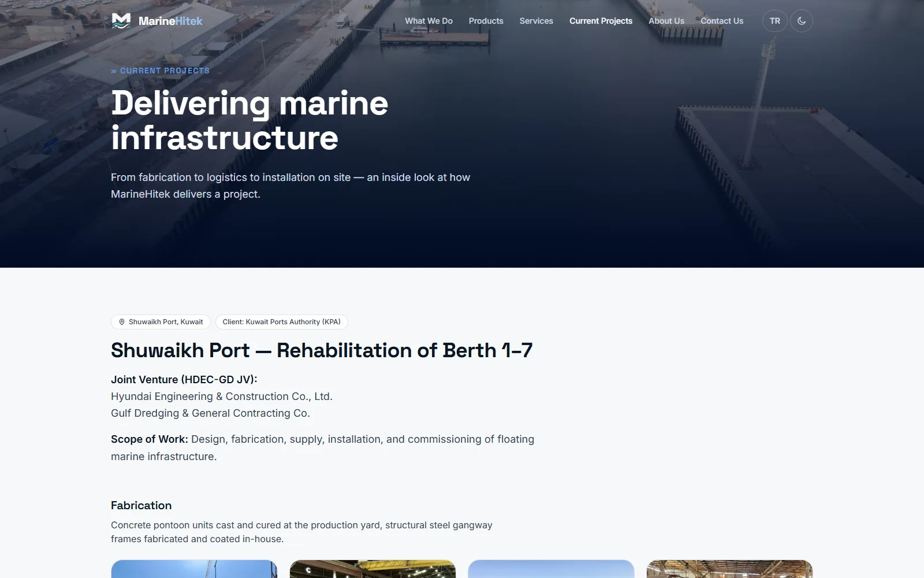Click the Delivering marine infrastructure headline
Screen dimensions: 924x578
pos(249,120)
